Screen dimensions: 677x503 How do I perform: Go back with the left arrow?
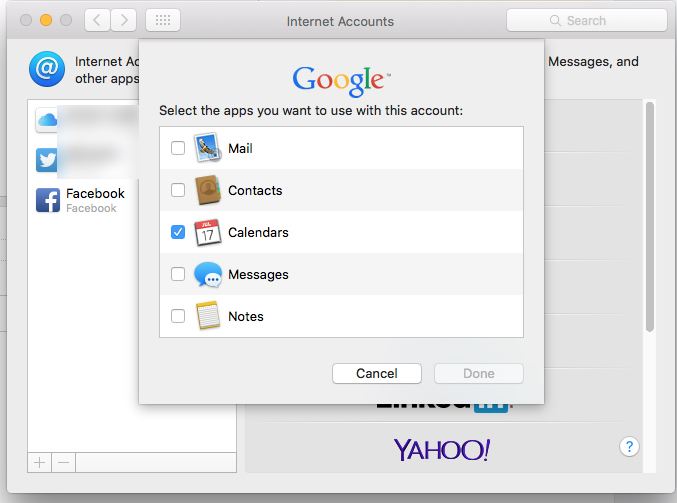point(98,20)
